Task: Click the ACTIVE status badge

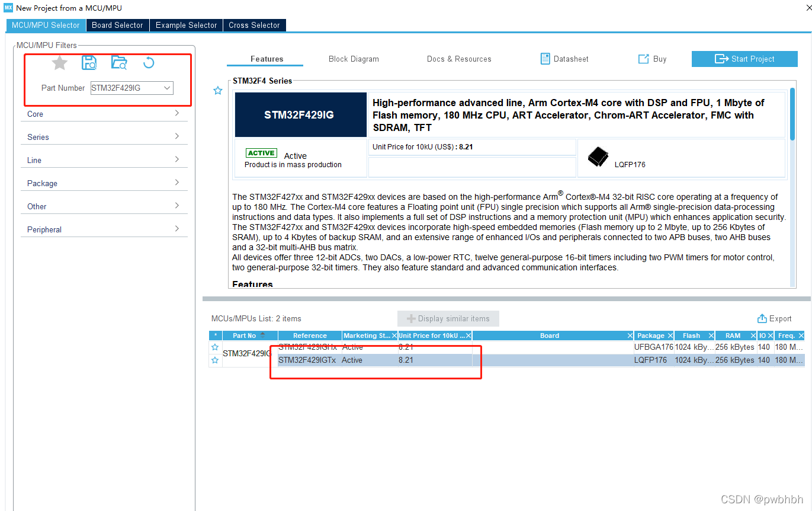Action: (x=261, y=153)
